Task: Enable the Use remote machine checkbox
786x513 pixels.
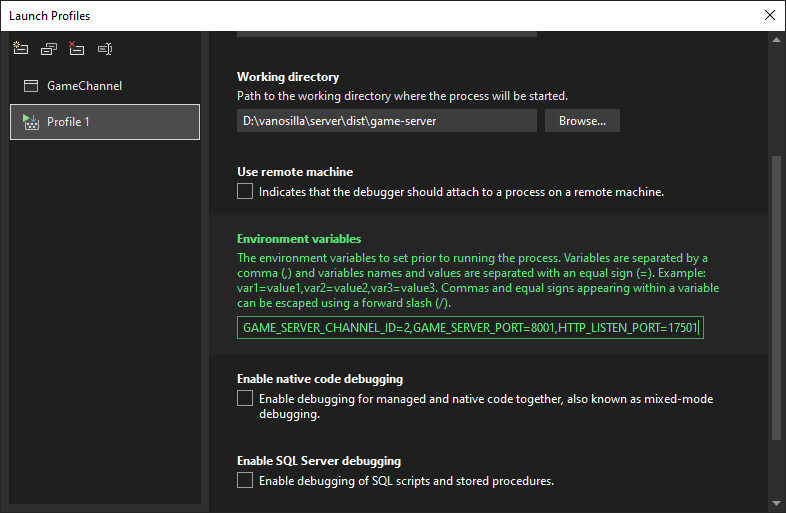Action: (245, 191)
